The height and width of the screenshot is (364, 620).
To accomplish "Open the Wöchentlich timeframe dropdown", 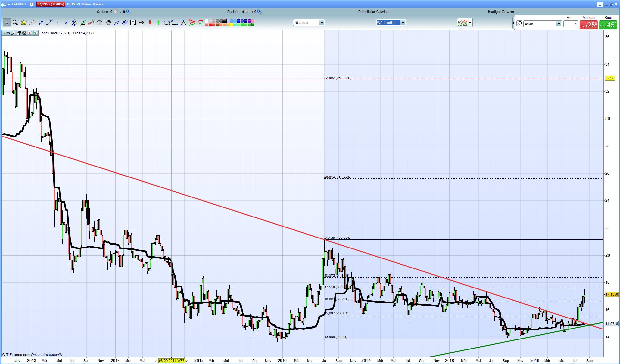I will click(x=403, y=23).
